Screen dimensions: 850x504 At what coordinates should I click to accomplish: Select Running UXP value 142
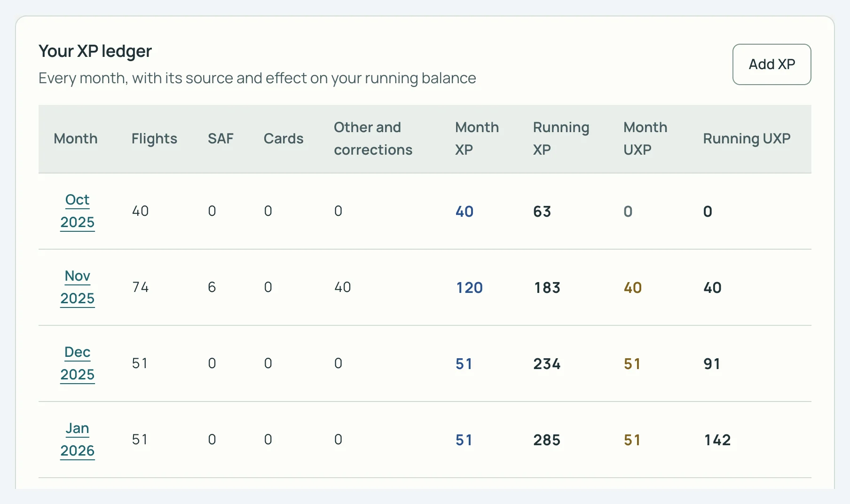pos(717,440)
